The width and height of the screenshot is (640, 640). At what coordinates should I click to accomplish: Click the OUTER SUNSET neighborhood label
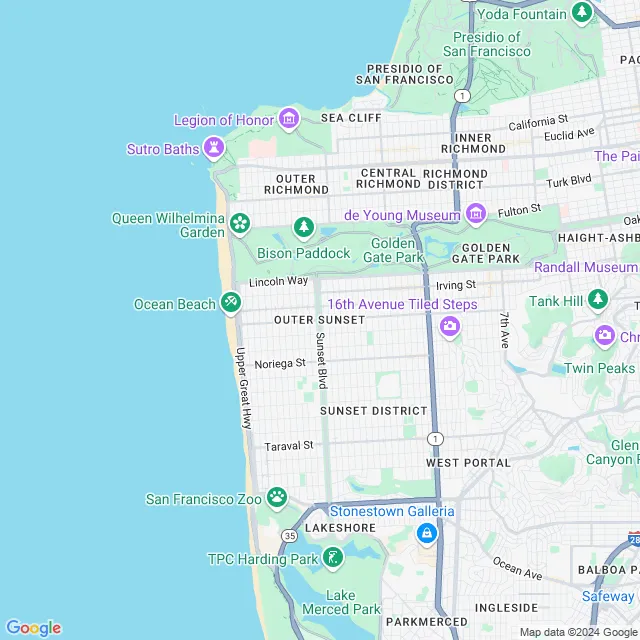point(320,320)
